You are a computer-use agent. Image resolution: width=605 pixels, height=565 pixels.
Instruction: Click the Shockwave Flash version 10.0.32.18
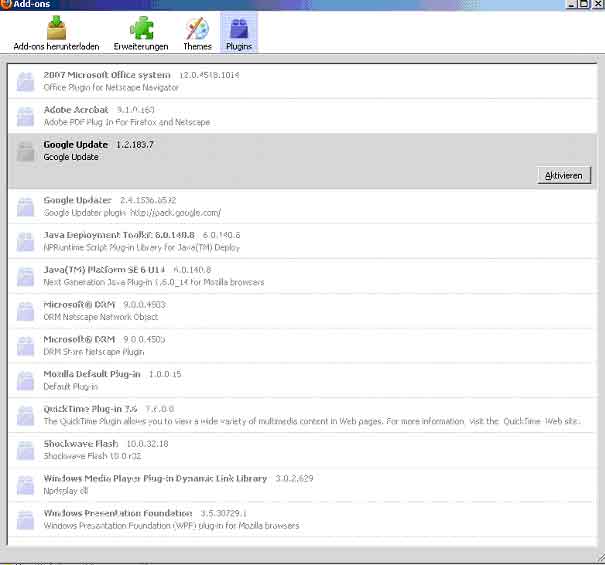[147, 444]
